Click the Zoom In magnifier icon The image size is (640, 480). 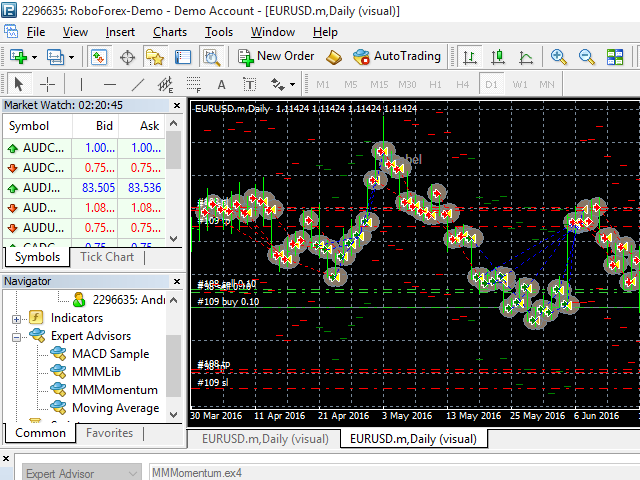pyautogui.click(x=558, y=57)
